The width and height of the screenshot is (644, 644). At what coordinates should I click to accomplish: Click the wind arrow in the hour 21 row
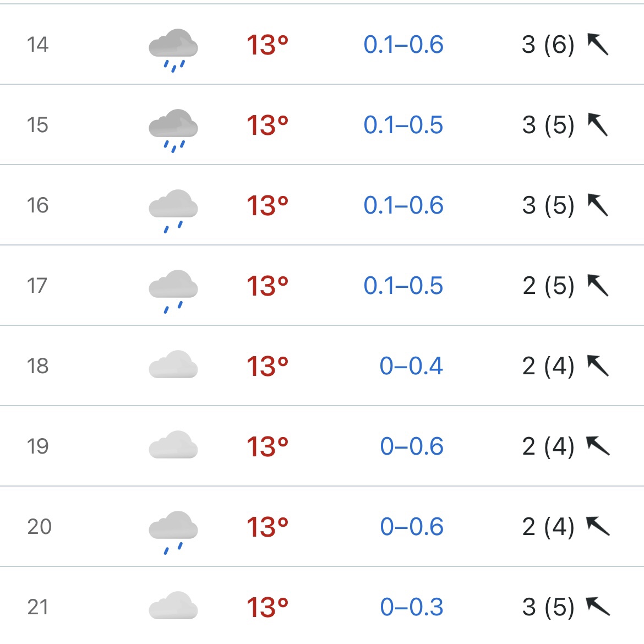pos(598,606)
